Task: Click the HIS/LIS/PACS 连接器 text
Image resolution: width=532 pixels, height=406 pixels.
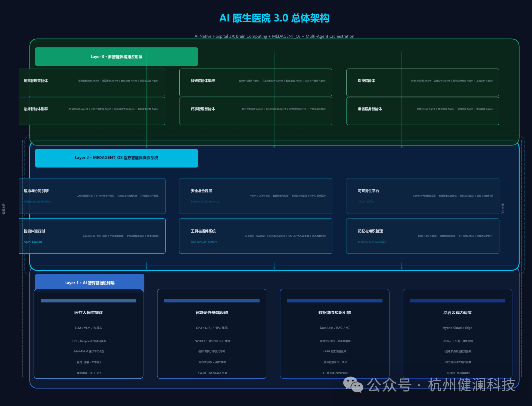Action: (299, 236)
